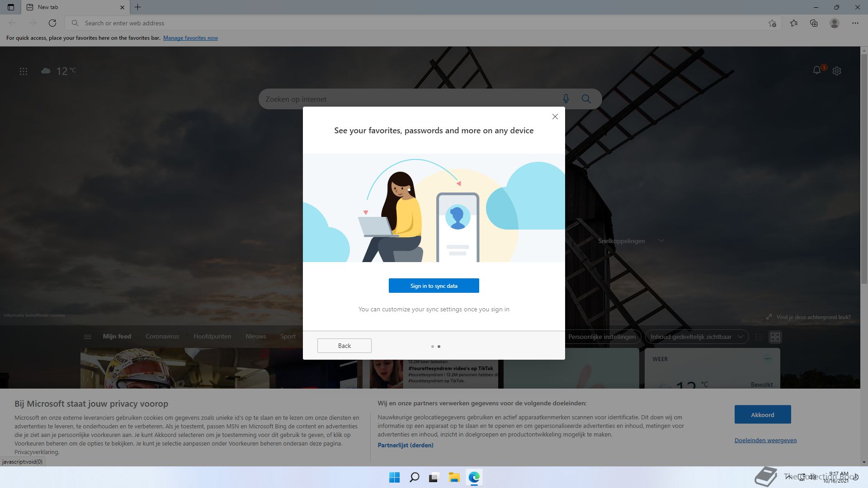Switch to Mijn feed tab
Image resolution: width=868 pixels, height=488 pixels.
click(x=117, y=337)
